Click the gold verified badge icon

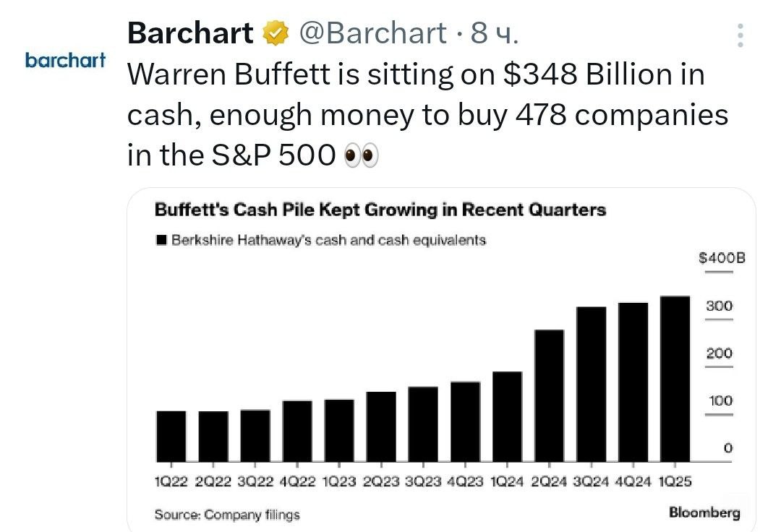[276, 33]
